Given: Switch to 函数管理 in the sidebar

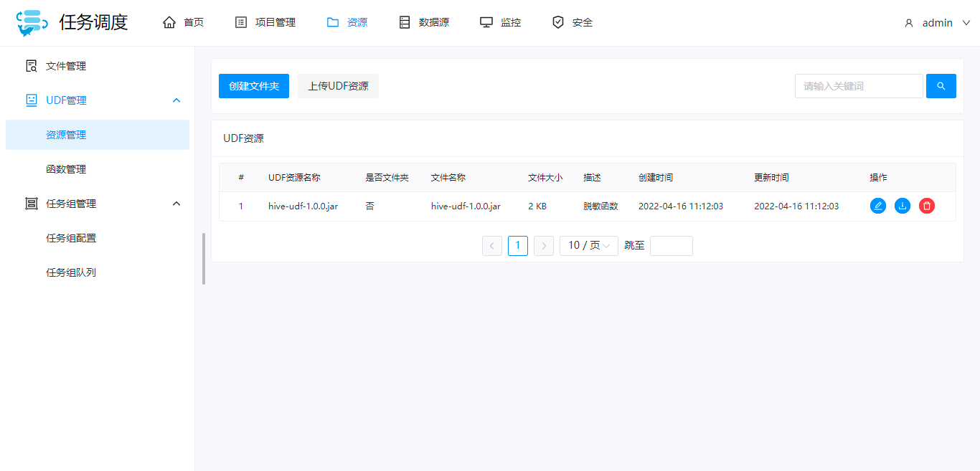Looking at the screenshot, I should (66, 168).
